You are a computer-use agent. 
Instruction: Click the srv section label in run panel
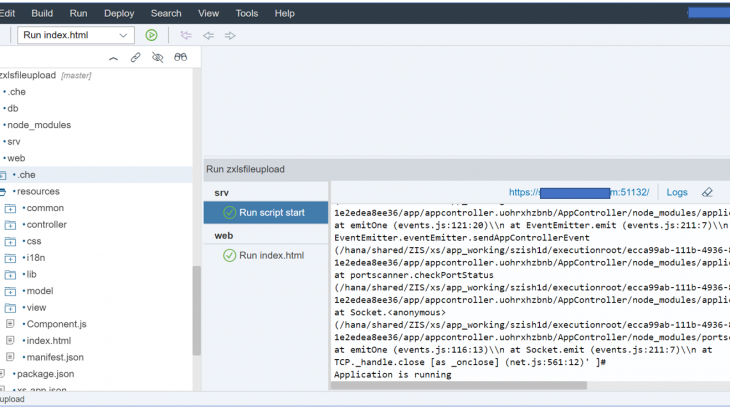(222, 193)
